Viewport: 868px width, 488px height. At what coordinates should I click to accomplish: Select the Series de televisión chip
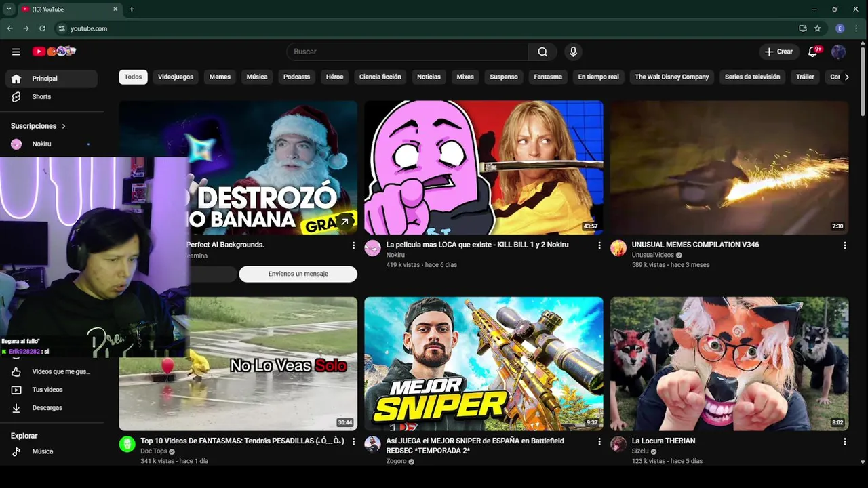(752, 77)
